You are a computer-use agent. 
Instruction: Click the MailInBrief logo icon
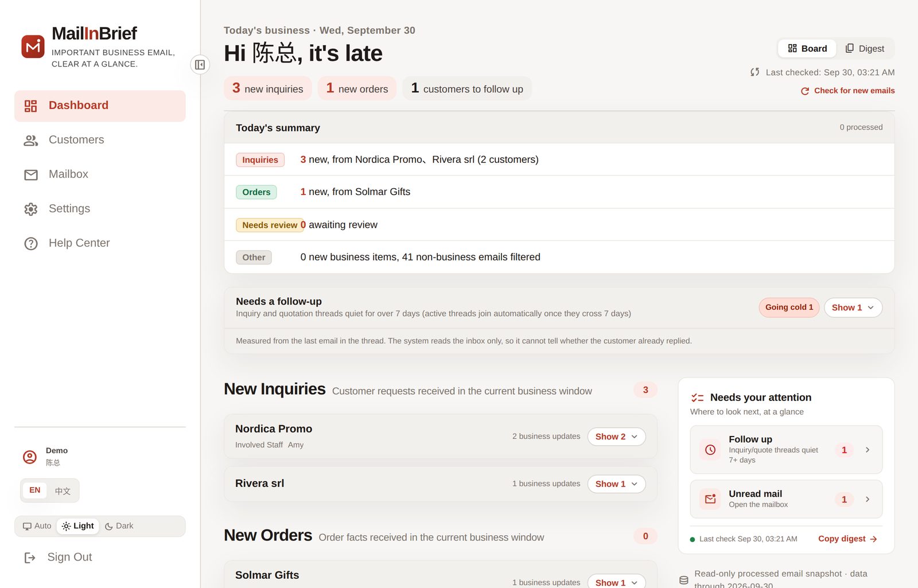click(x=33, y=46)
